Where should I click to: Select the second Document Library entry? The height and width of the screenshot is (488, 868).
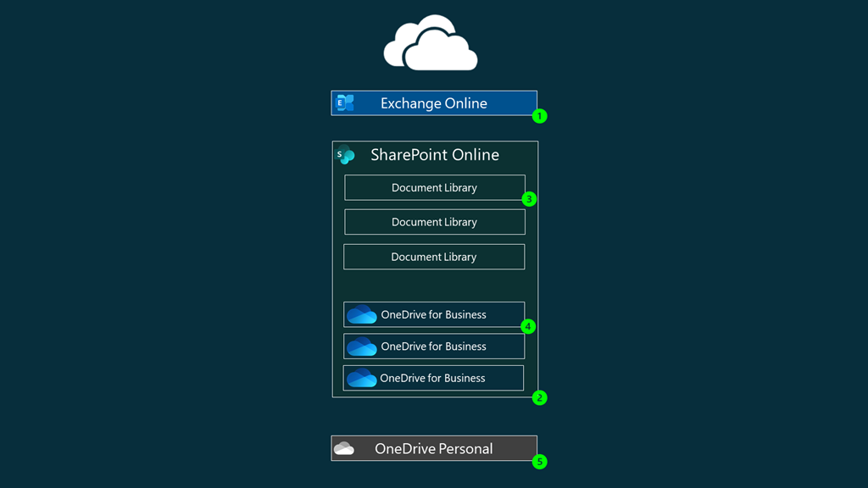434,222
